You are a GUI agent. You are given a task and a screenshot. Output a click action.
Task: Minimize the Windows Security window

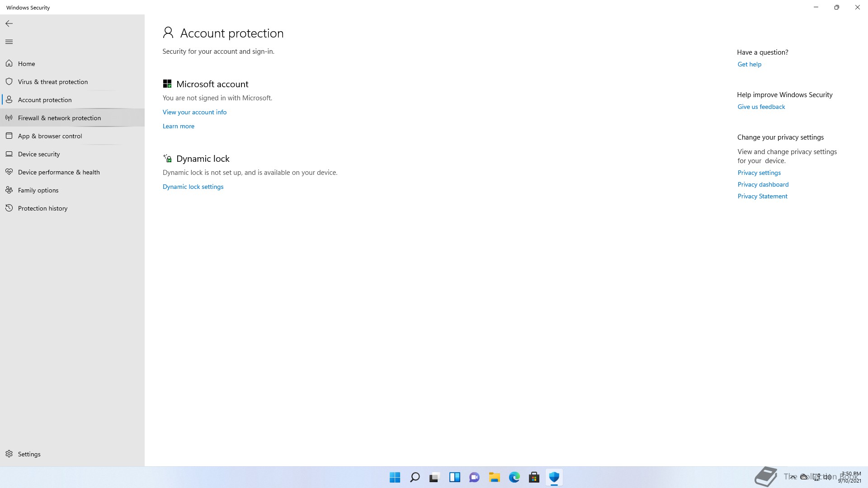(x=816, y=7)
